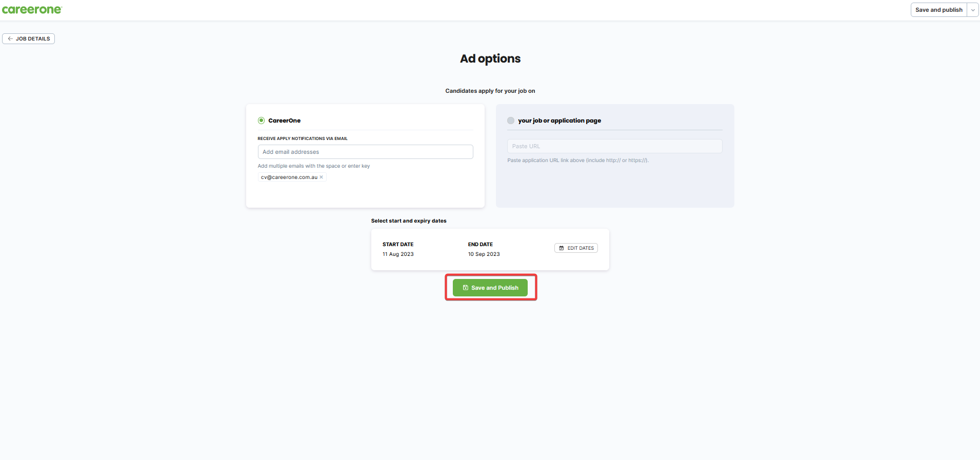Image resolution: width=980 pixels, height=460 pixels.
Task: Expand the Save and publish dropdown arrow
Action: (973, 10)
